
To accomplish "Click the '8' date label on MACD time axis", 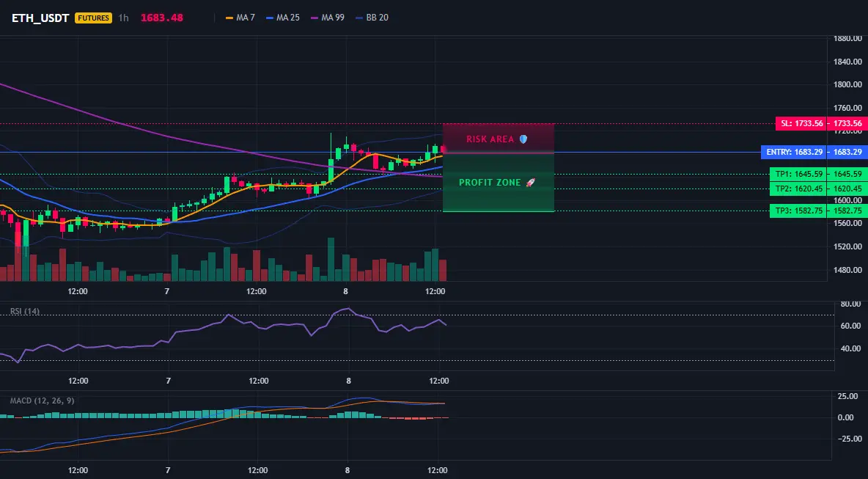I will pyautogui.click(x=347, y=471).
